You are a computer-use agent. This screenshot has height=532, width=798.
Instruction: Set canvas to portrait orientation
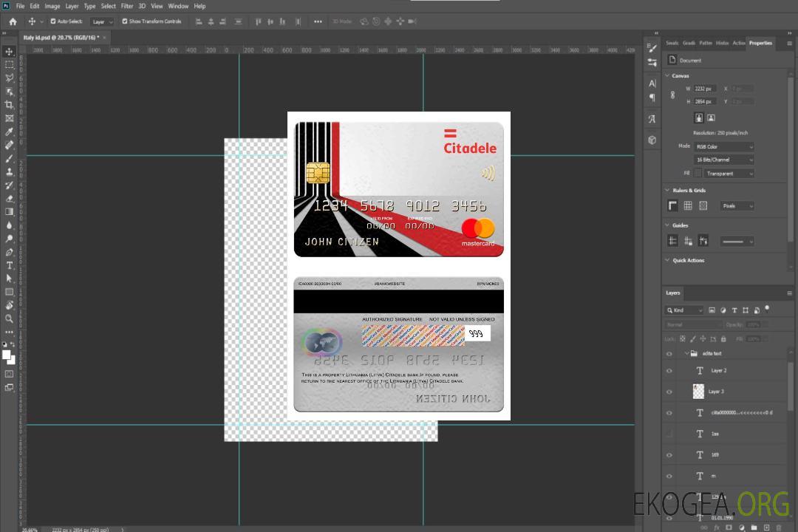point(699,117)
